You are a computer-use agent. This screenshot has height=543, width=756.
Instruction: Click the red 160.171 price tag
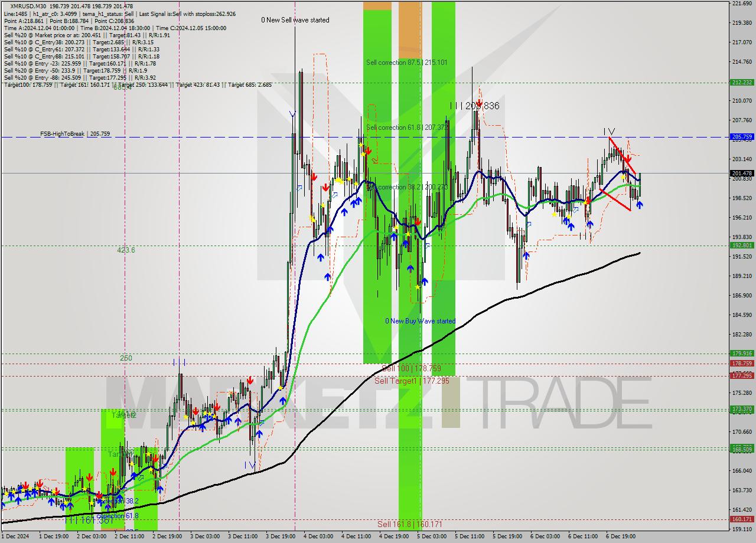tap(742, 519)
